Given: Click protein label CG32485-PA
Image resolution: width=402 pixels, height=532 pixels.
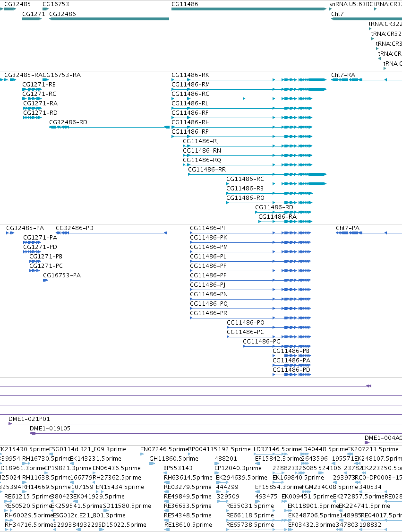Looking at the screenshot, I should (25, 228).
